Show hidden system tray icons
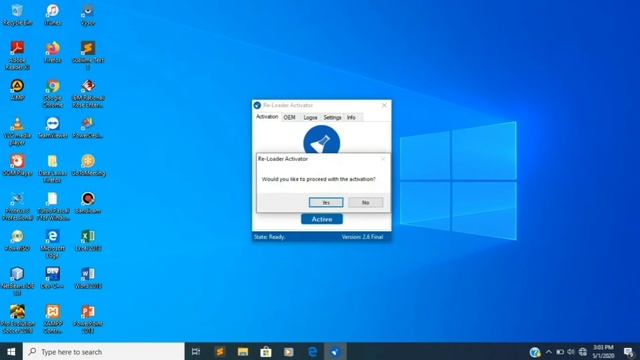The height and width of the screenshot is (360, 640). pos(549,351)
